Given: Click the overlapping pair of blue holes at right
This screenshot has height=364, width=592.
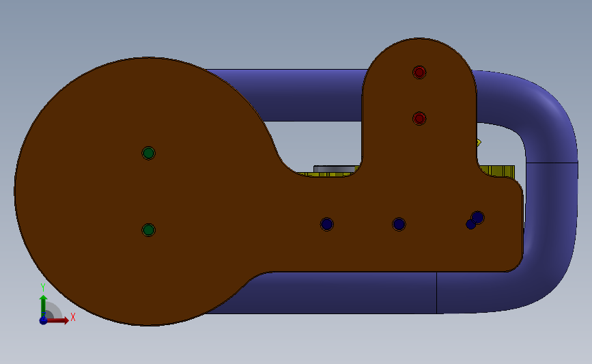Looking at the screenshot, I should pos(475,220).
